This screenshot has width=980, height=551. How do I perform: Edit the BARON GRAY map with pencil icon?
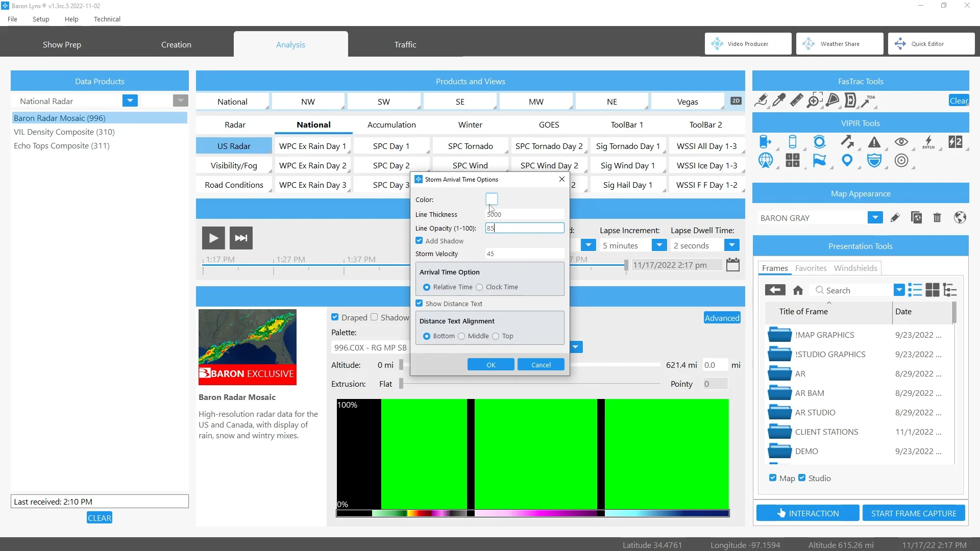coord(895,218)
